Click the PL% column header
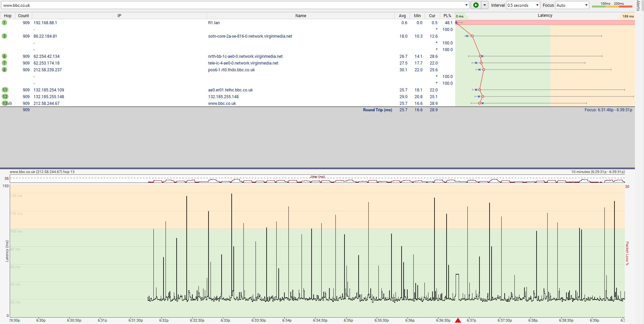Image resolution: width=644 pixels, height=324 pixels. coord(447,16)
